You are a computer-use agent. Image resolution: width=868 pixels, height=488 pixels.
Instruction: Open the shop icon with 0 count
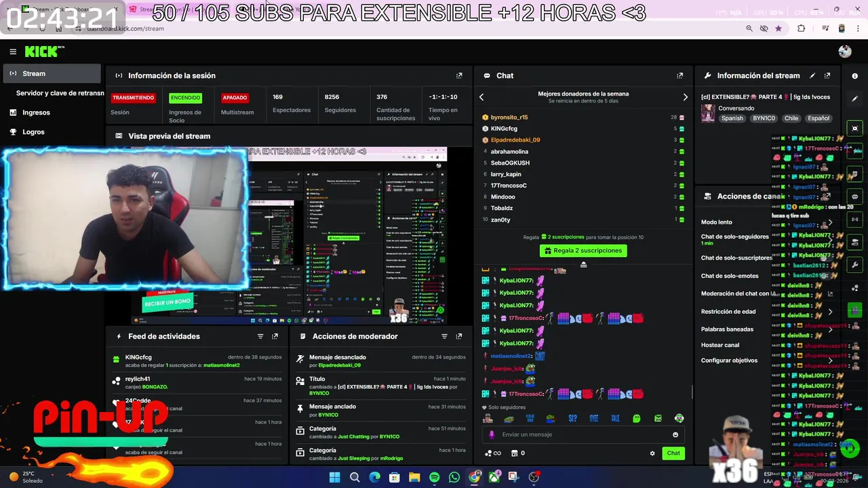click(518, 453)
